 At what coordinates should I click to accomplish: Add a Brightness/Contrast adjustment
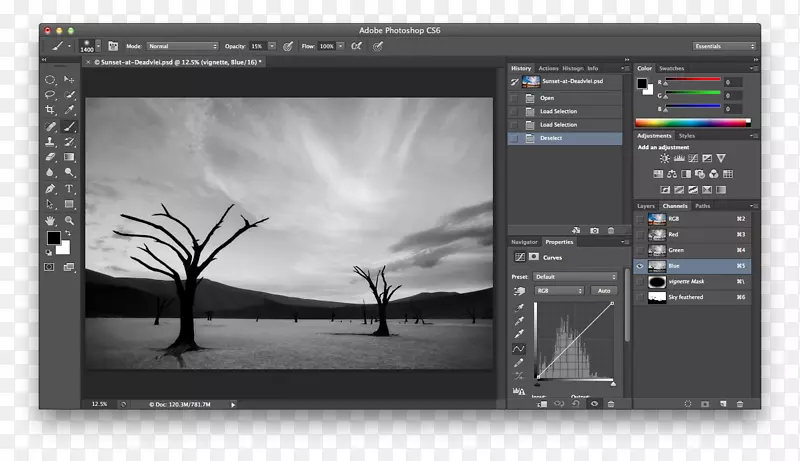click(664, 158)
